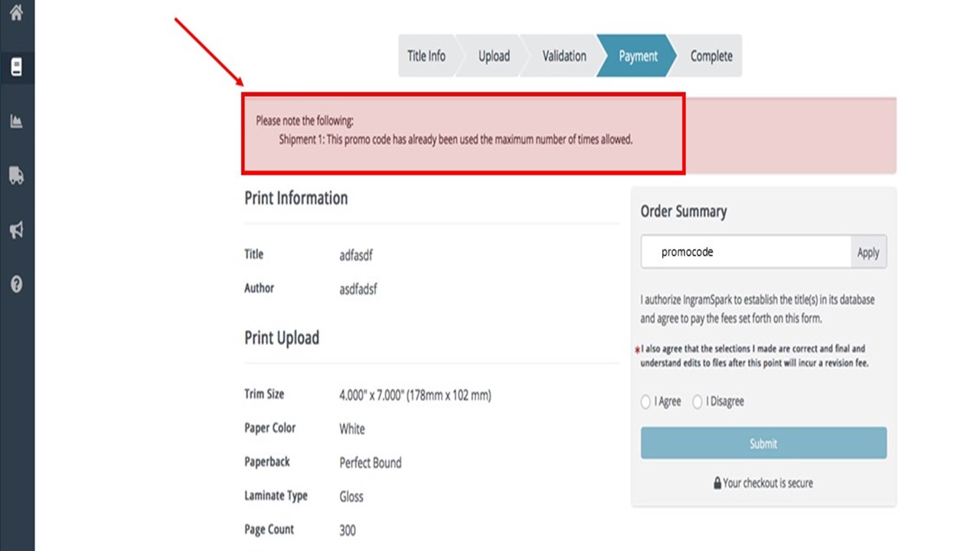Select the Payment step
Image resolution: width=980 pixels, height=551 pixels.
click(x=638, y=56)
